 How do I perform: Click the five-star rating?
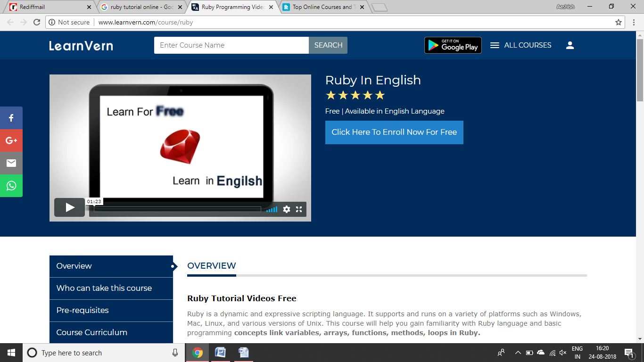coord(355,96)
